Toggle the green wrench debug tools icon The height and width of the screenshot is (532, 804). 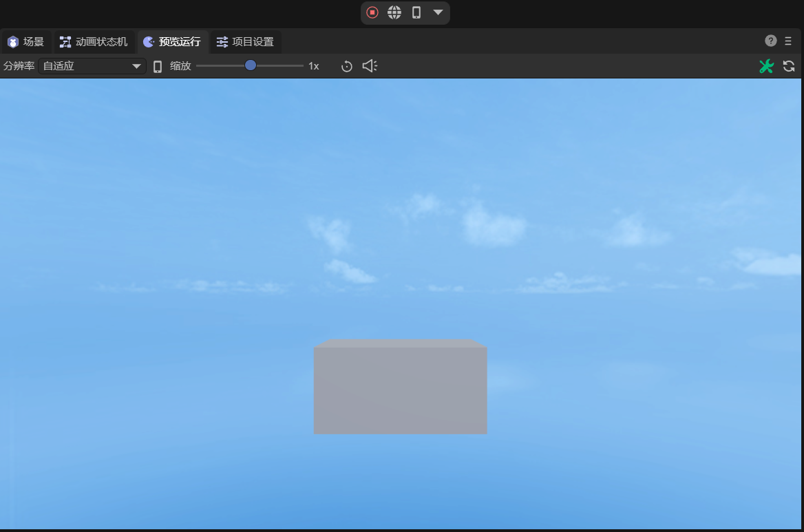coord(766,66)
